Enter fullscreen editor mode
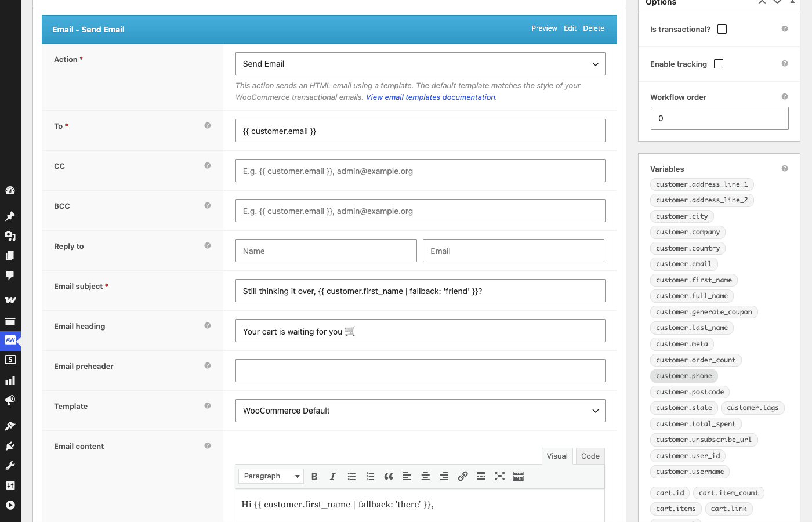Screen dimensions: 812x522 (x=500, y=476)
